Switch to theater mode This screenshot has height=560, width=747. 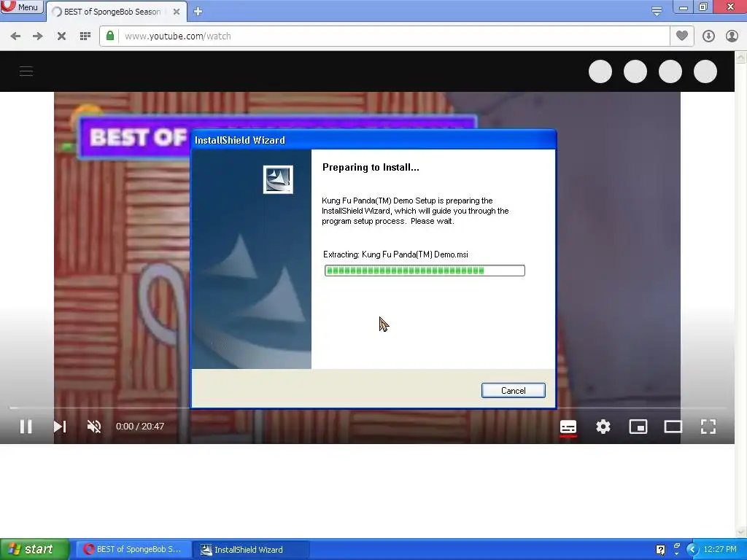click(673, 426)
